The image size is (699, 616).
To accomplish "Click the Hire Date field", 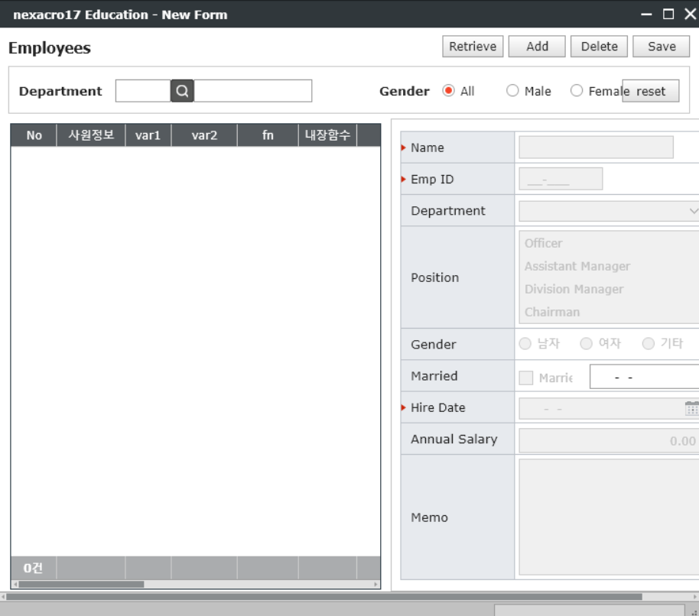I will coord(601,408).
